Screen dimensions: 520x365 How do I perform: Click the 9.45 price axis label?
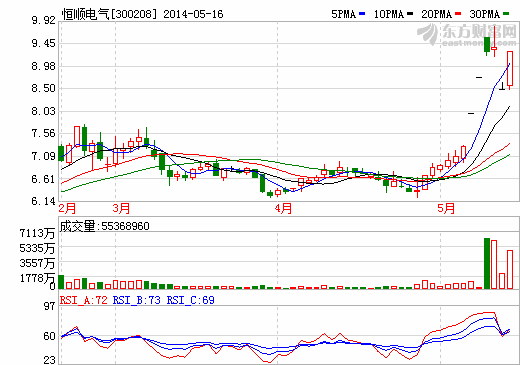43,43
